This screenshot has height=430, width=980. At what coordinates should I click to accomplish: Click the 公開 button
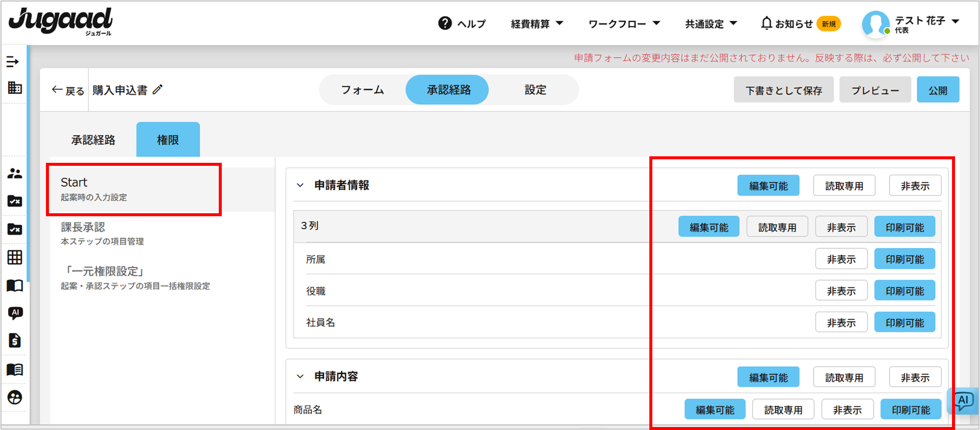pos(938,90)
